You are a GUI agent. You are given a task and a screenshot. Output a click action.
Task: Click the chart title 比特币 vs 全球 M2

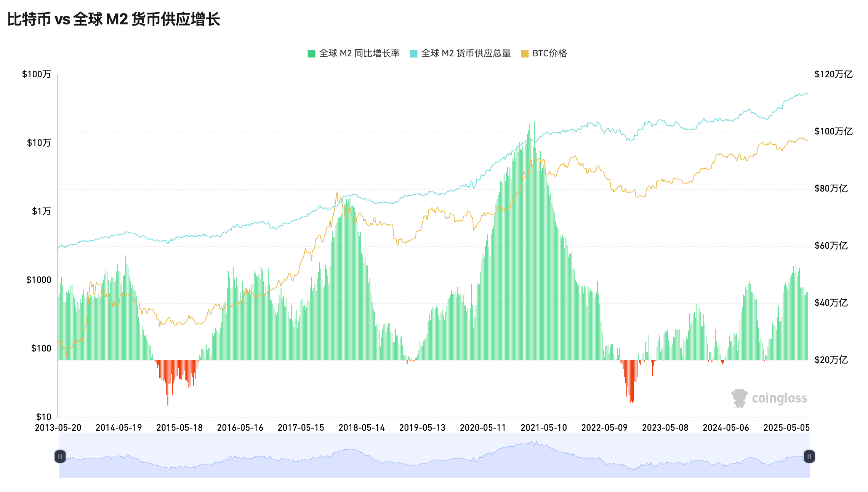pyautogui.click(x=114, y=19)
